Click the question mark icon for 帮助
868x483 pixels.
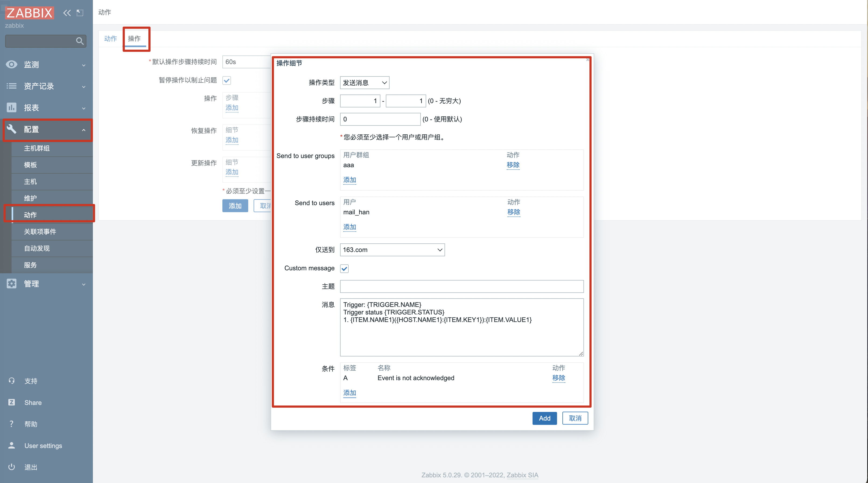tap(12, 424)
